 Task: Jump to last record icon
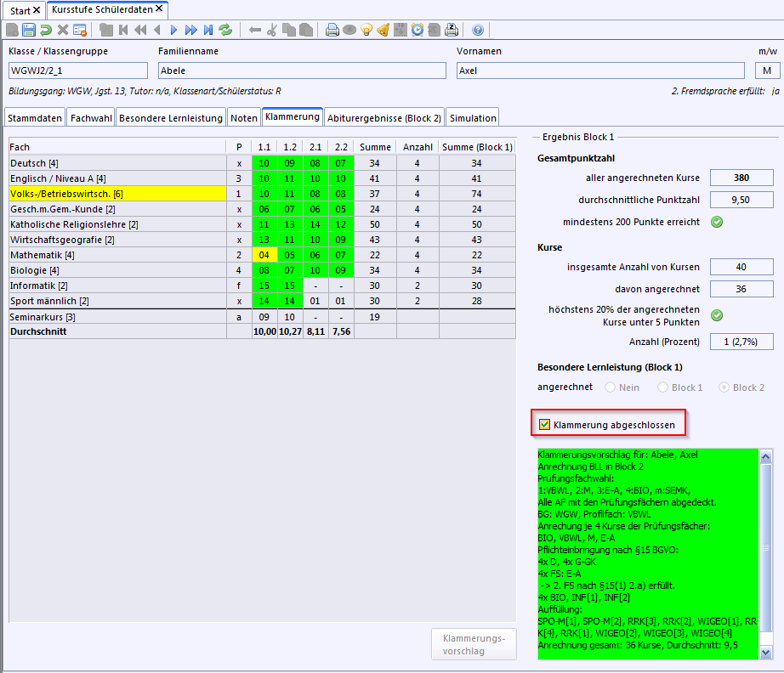pos(208,30)
